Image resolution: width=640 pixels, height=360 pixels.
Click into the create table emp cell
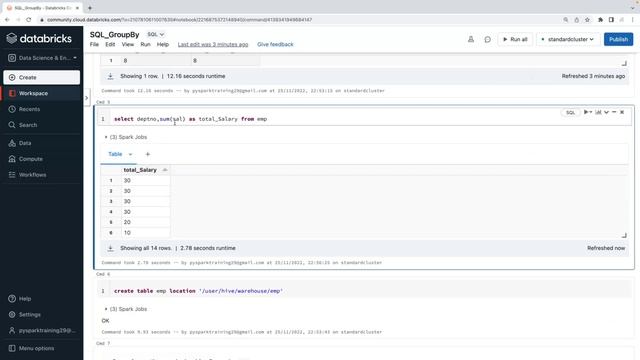[x=364, y=291]
